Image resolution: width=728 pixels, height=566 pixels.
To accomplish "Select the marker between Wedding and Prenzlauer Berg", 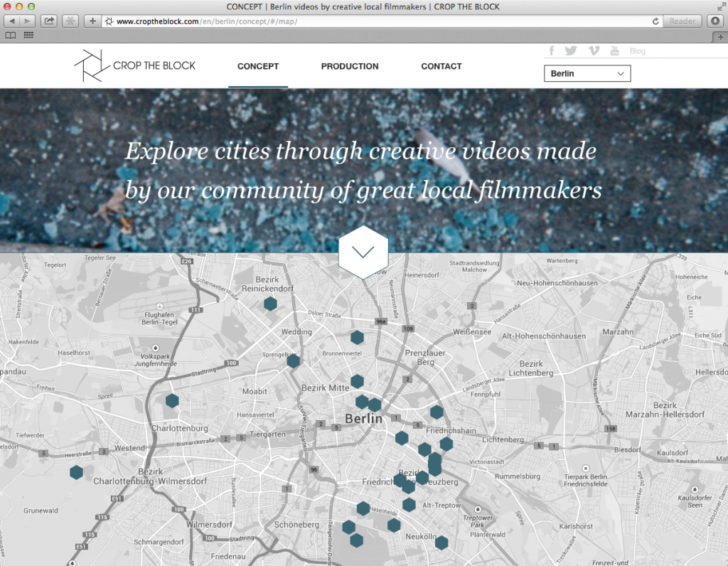I will tap(357, 338).
